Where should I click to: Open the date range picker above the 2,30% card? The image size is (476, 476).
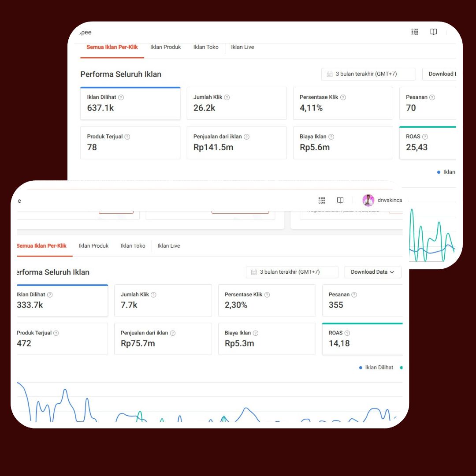coord(292,272)
